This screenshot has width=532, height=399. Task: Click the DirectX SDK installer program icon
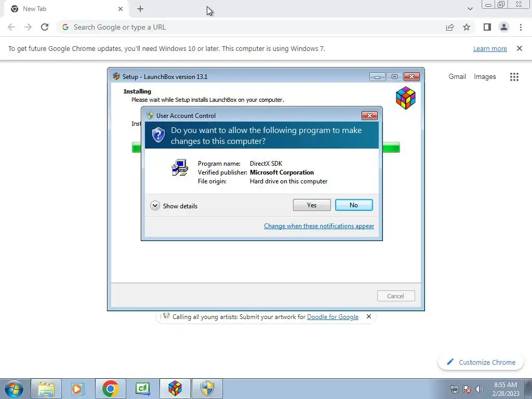(x=180, y=167)
